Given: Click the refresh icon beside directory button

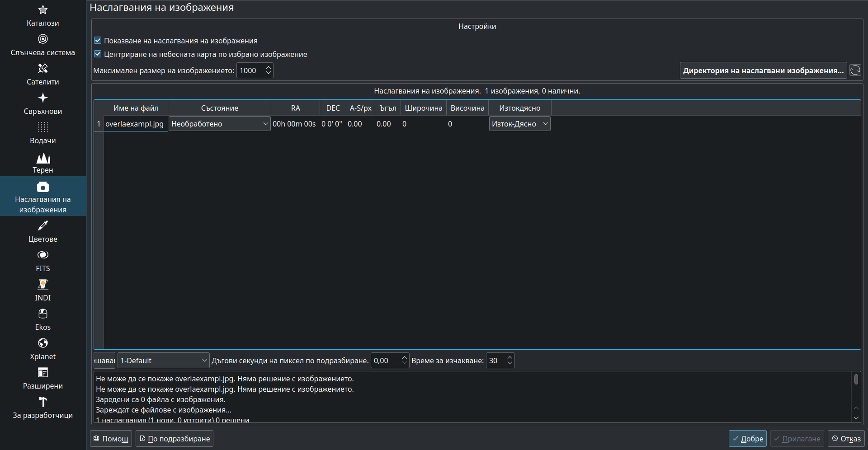Looking at the screenshot, I should pos(855,70).
